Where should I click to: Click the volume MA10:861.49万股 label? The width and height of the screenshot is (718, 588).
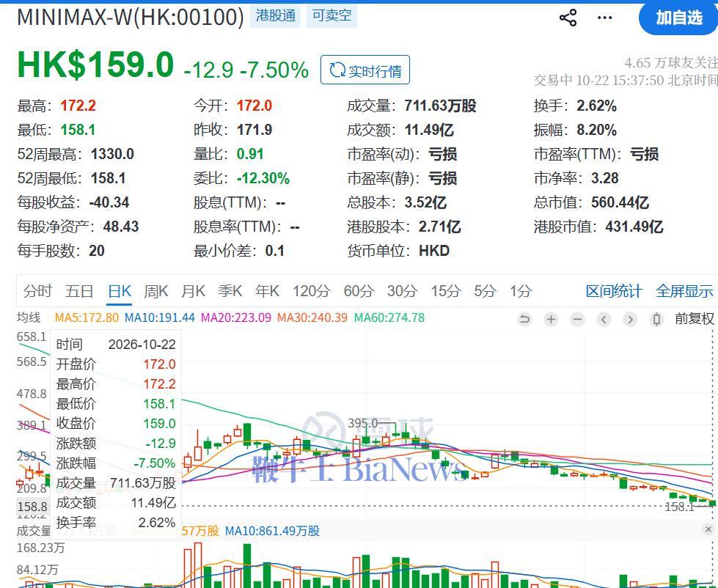(272, 531)
